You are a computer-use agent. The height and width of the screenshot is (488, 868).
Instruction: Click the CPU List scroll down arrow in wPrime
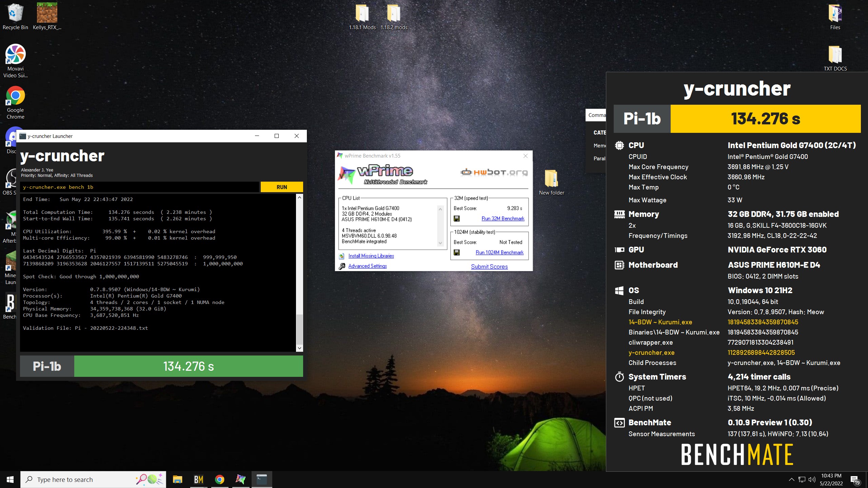point(440,243)
